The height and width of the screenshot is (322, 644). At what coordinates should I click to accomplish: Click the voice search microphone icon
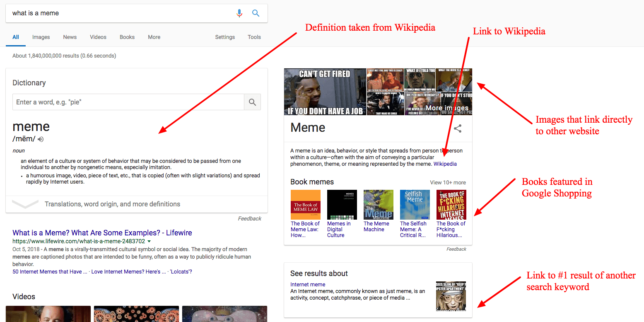click(239, 13)
